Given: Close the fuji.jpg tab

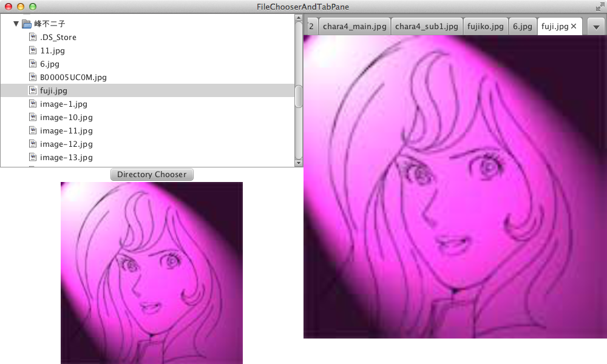Looking at the screenshot, I should click(574, 26).
